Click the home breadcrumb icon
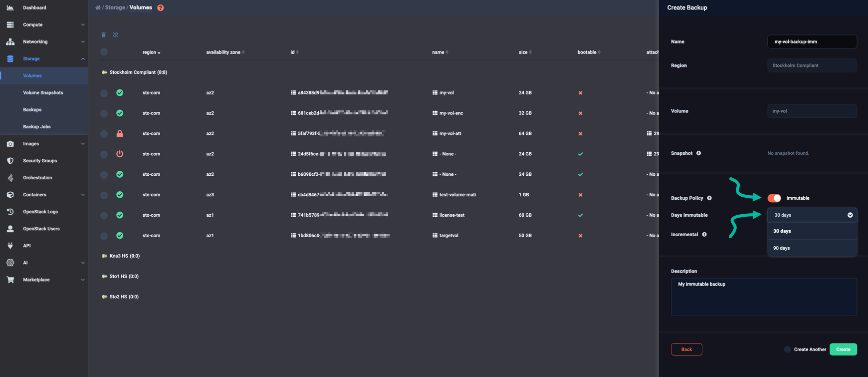The width and height of the screenshot is (868, 377). tap(98, 7)
